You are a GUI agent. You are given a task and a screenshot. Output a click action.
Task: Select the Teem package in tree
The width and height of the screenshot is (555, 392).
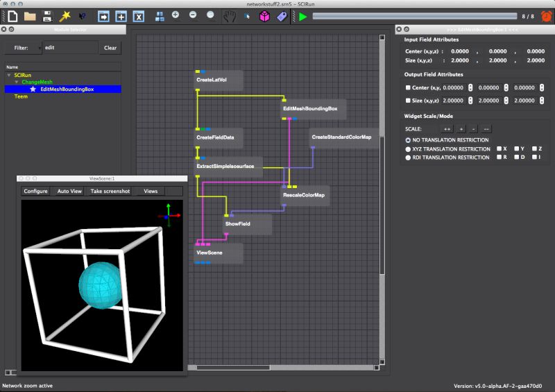(x=21, y=96)
